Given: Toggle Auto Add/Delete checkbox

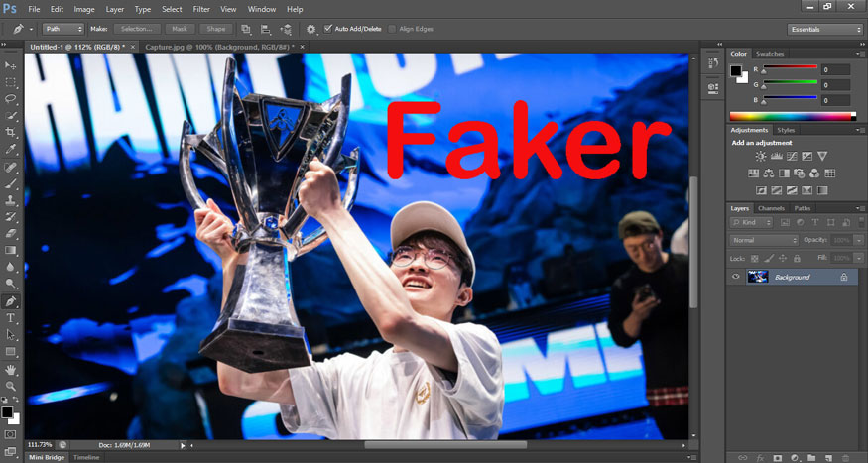Looking at the screenshot, I should 328,29.
